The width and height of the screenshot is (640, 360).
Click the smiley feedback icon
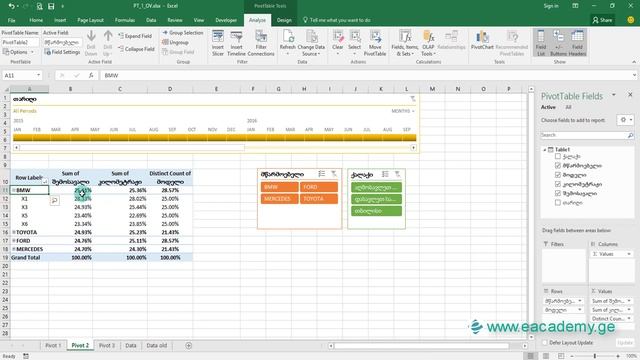coord(631,20)
